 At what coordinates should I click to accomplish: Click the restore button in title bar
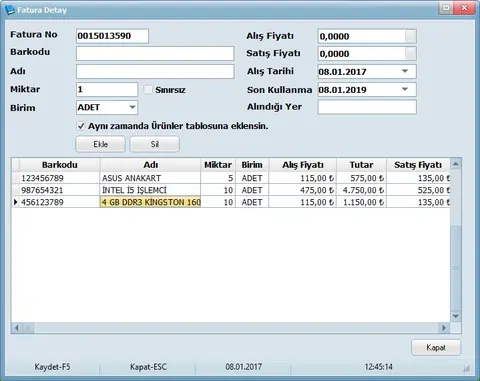coord(446,8)
